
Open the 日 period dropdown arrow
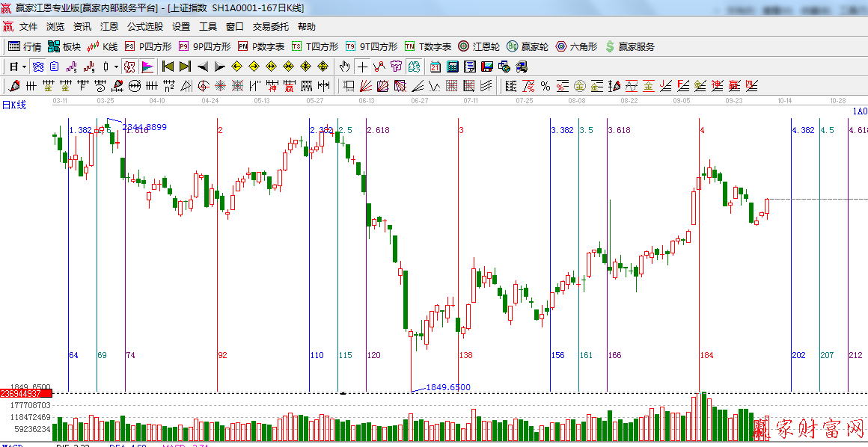(x=24, y=67)
